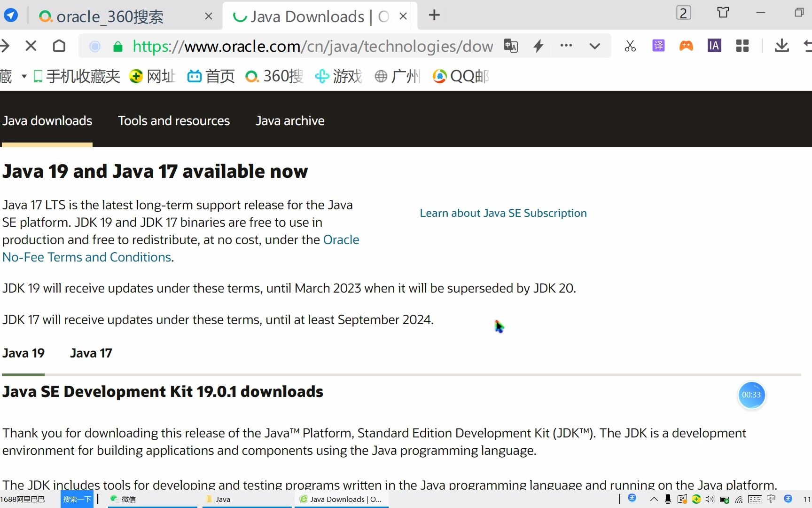Click the IA extension icon

(714, 46)
